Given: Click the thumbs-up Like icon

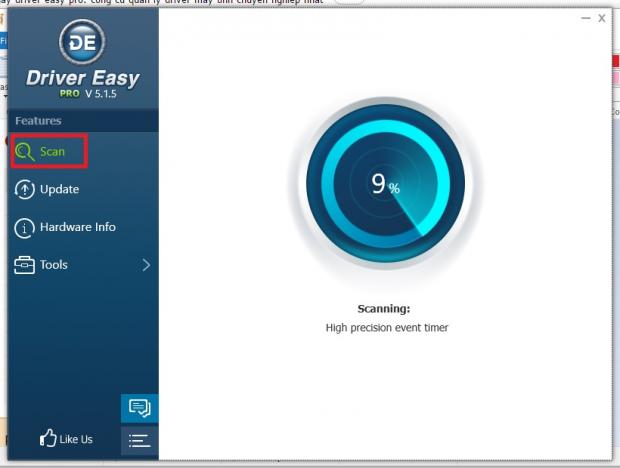Looking at the screenshot, I should click(x=47, y=438).
